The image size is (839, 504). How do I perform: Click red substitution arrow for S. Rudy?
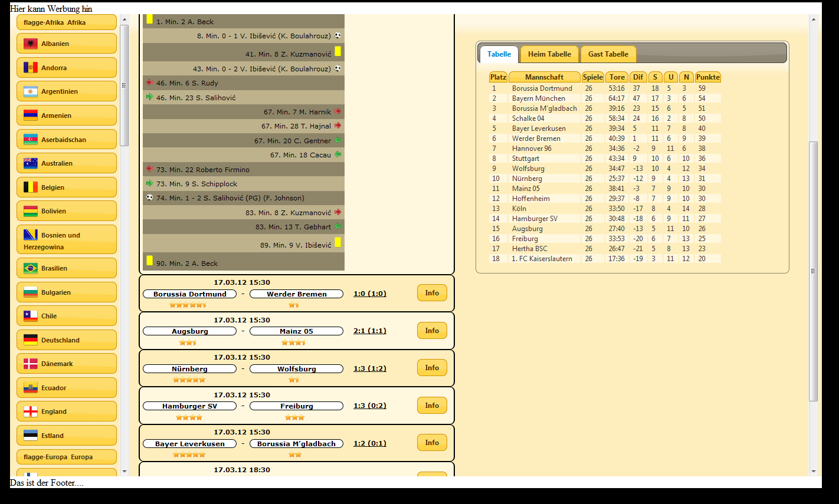click(149, 83)
